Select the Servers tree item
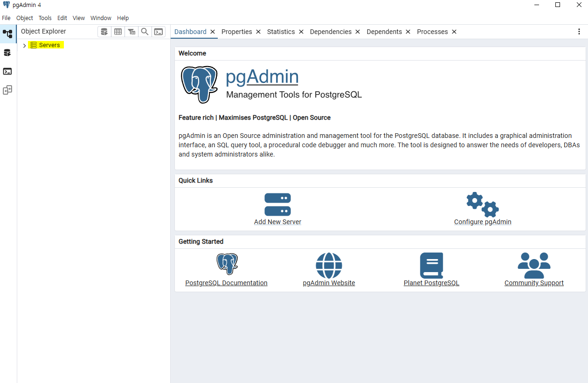 pos(49,45)
